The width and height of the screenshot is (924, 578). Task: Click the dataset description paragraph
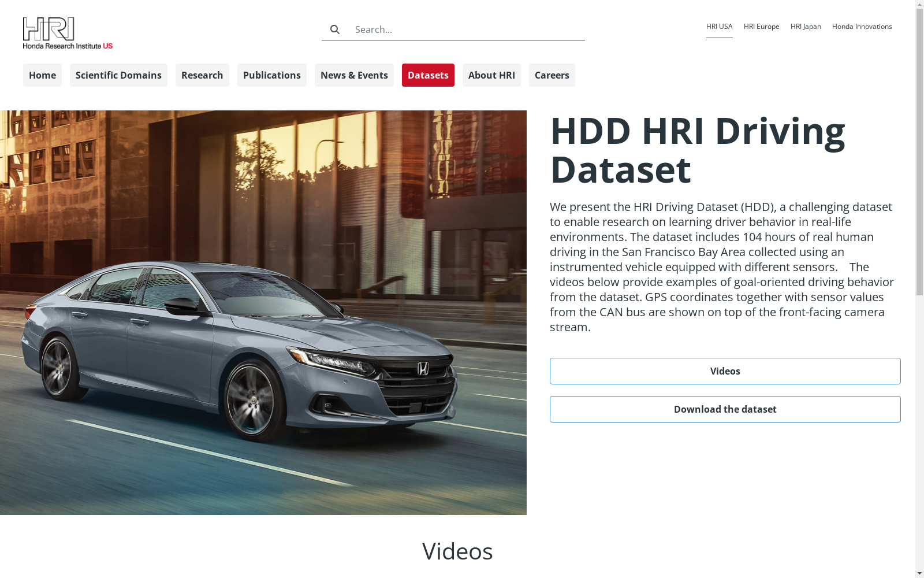click(x=722, y=267)
